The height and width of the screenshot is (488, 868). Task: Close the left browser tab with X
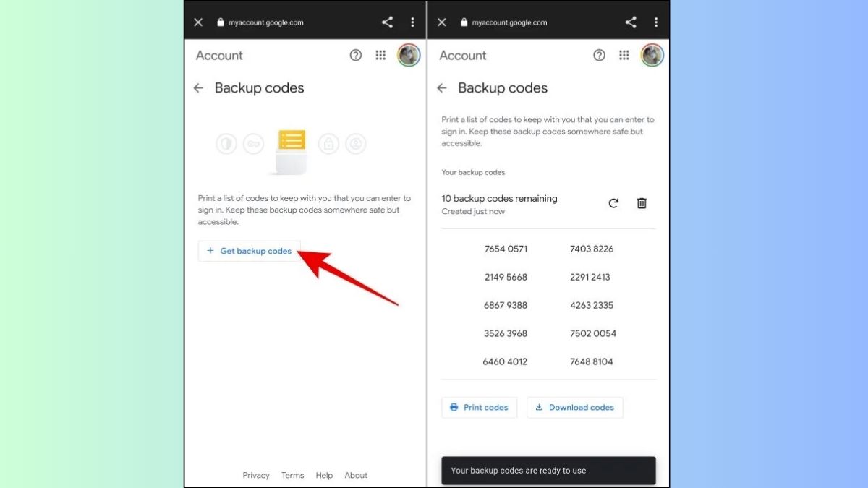point(198,22)
